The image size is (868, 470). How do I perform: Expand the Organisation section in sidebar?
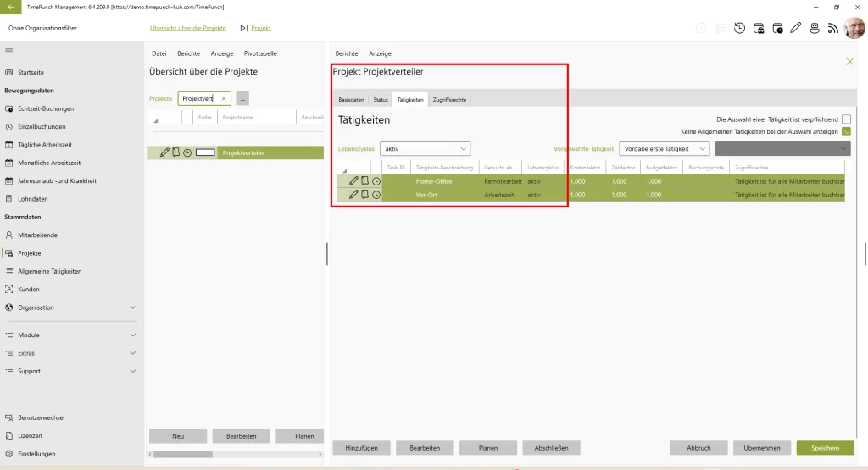click(133, 307)
